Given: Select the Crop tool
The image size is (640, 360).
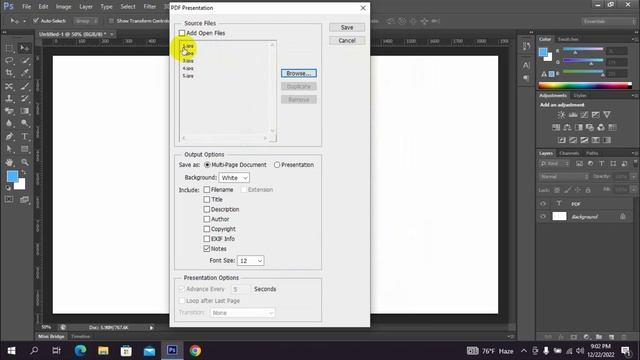Looking at the screenshot, I should tap(9, 73).
